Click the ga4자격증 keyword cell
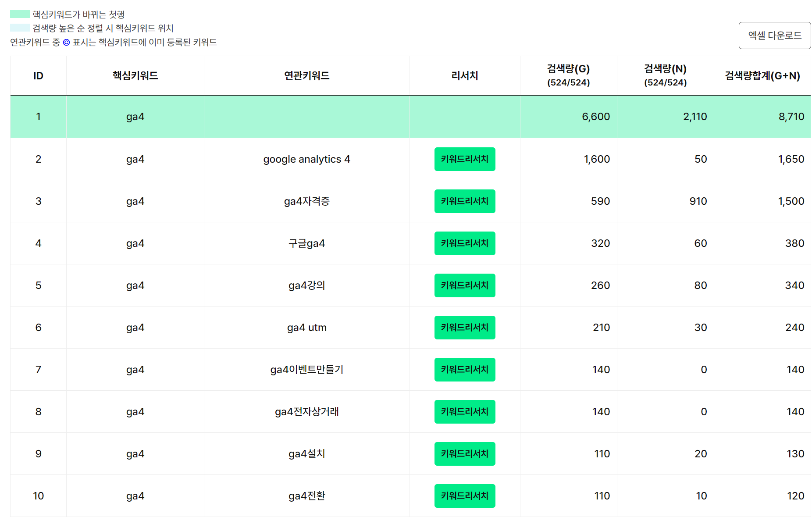The height and width of the screenshot is (517, 812). [307, 201]
